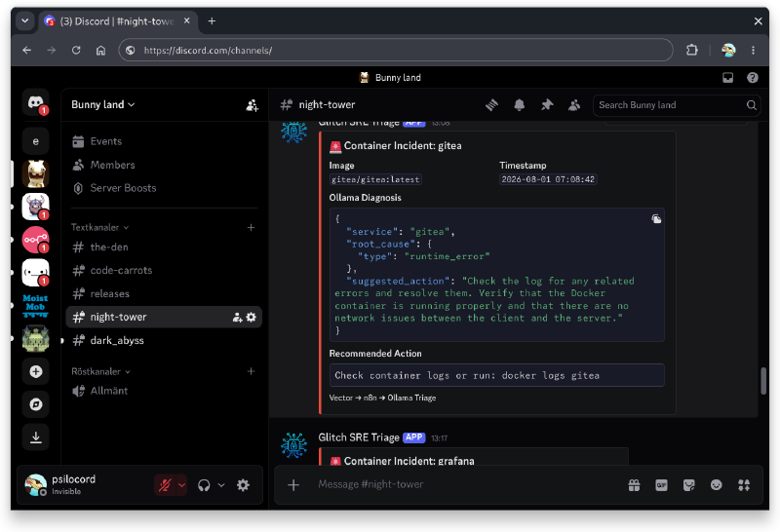Open the green castle server icon
Viewport: 780px width, 532px height.
(35, 338)
